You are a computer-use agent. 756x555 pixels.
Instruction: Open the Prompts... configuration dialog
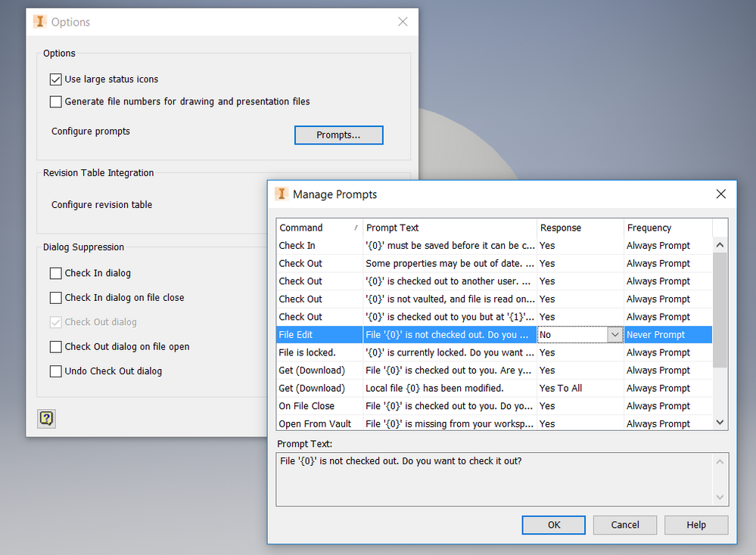point(338,135)
